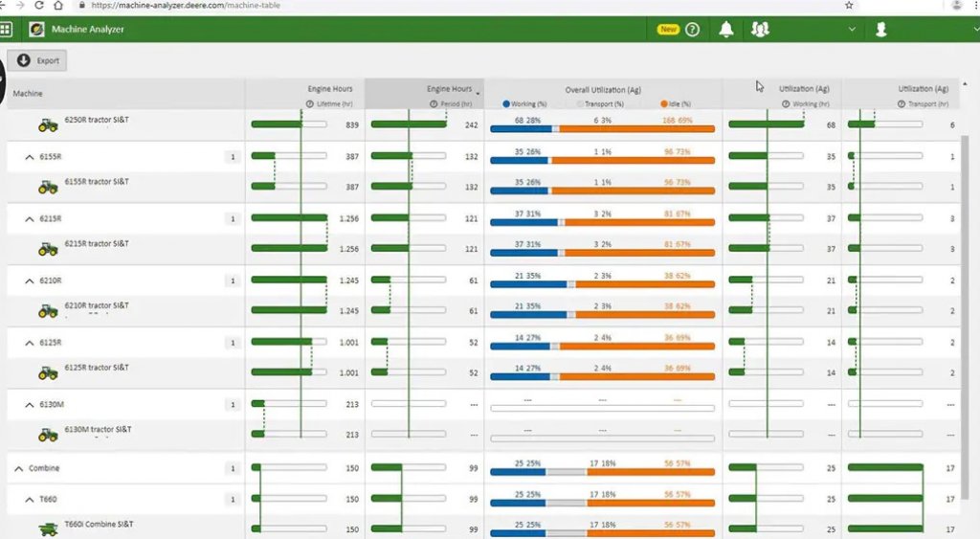Click count badge on 6155R group row

233,157
